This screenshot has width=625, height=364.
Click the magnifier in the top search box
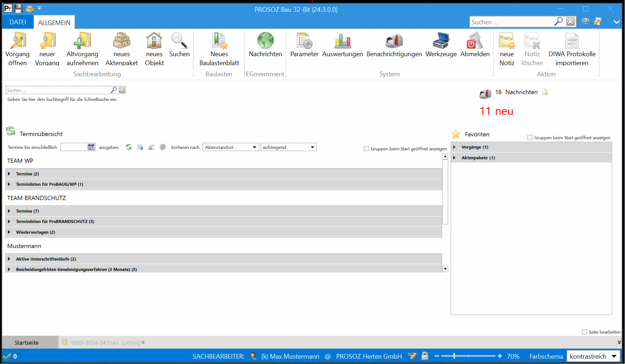point(558,21)
